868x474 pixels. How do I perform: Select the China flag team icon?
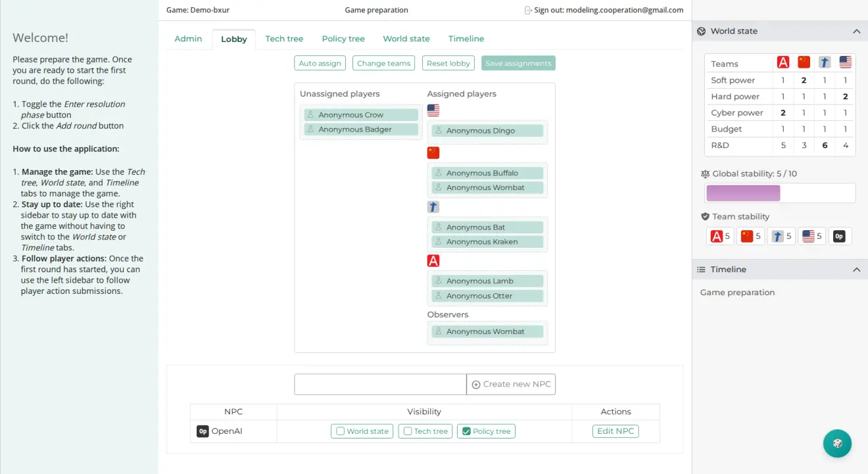[x=433, y=152]
